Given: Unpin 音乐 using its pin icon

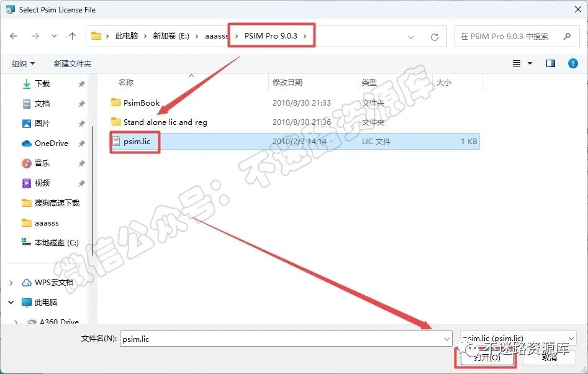Looking at the screenshot, I should [81, 163].
